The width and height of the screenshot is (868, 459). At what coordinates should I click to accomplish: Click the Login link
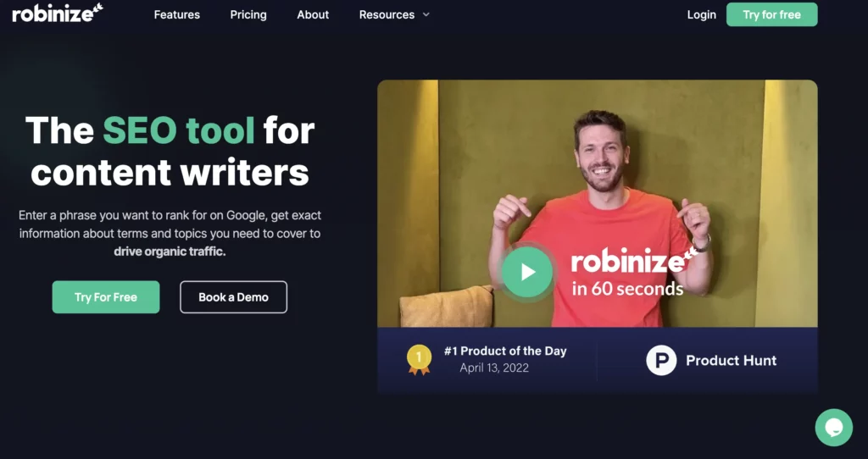701,15
